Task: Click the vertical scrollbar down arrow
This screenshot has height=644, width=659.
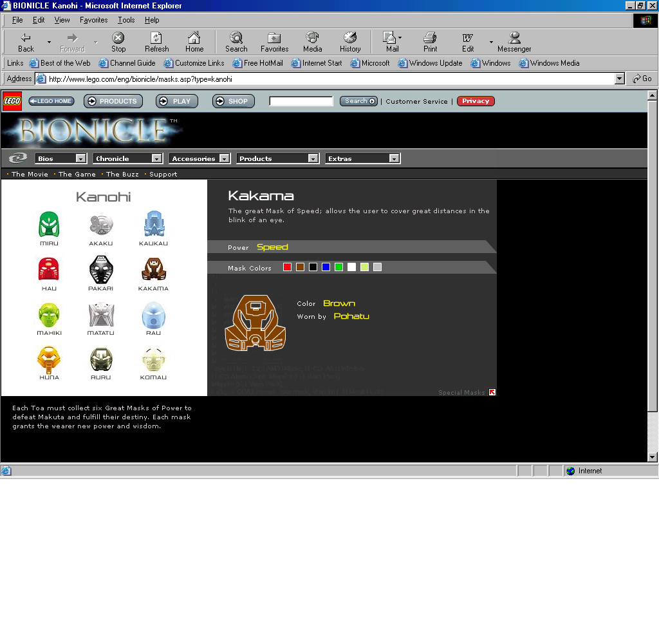Action: pos(652,457)
